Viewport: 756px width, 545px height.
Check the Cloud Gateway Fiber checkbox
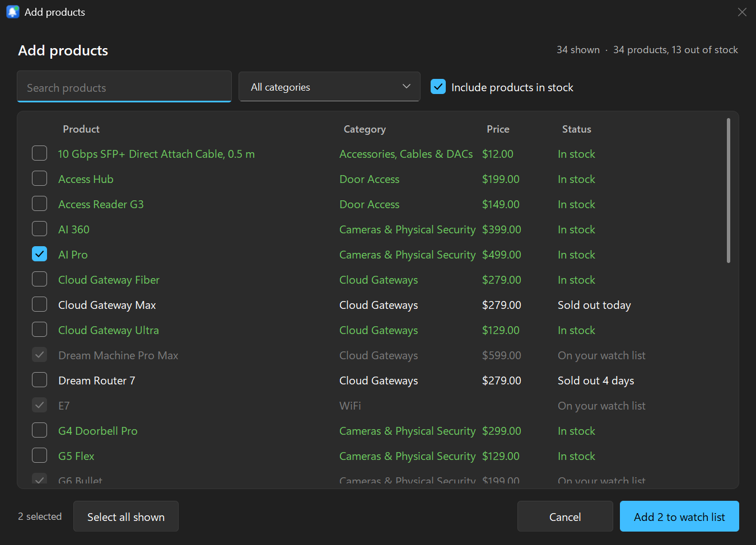(x=39, y=279)
